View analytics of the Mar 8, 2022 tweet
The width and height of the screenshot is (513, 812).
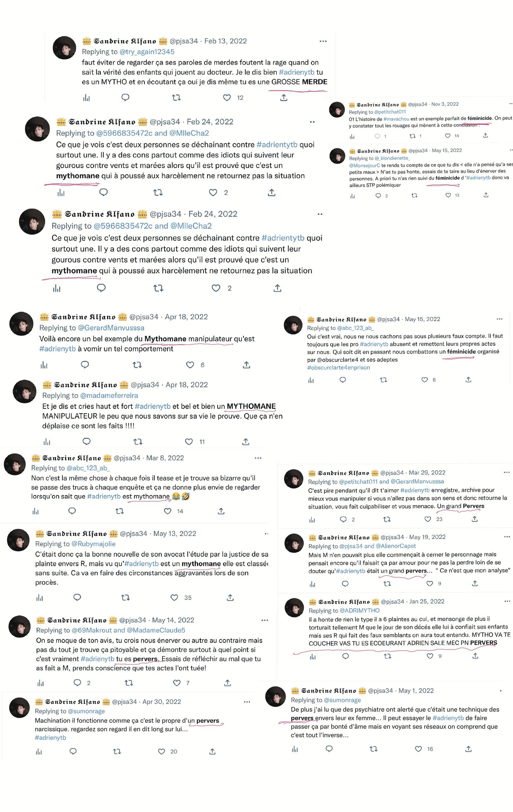pos(36,511)
